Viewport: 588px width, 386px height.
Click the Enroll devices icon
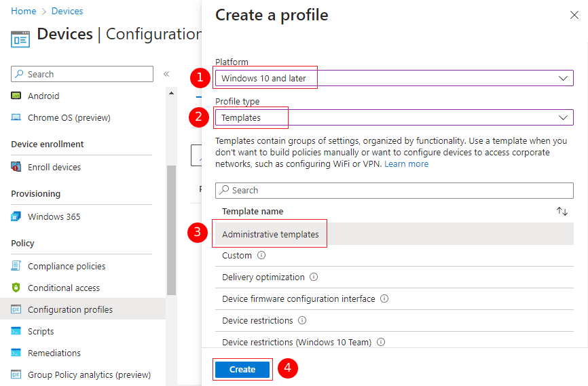coord(16,167)
